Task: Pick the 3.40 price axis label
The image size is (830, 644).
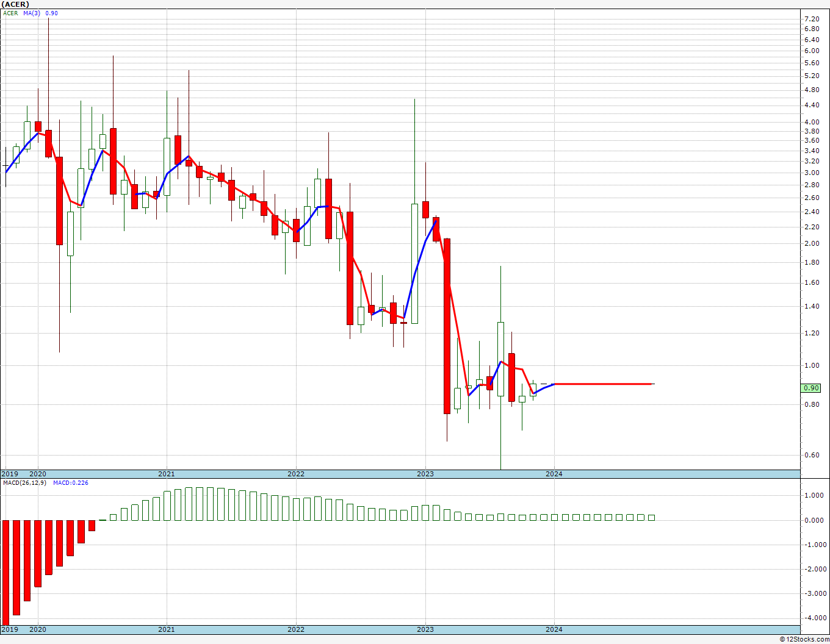Action: point(812,151)
